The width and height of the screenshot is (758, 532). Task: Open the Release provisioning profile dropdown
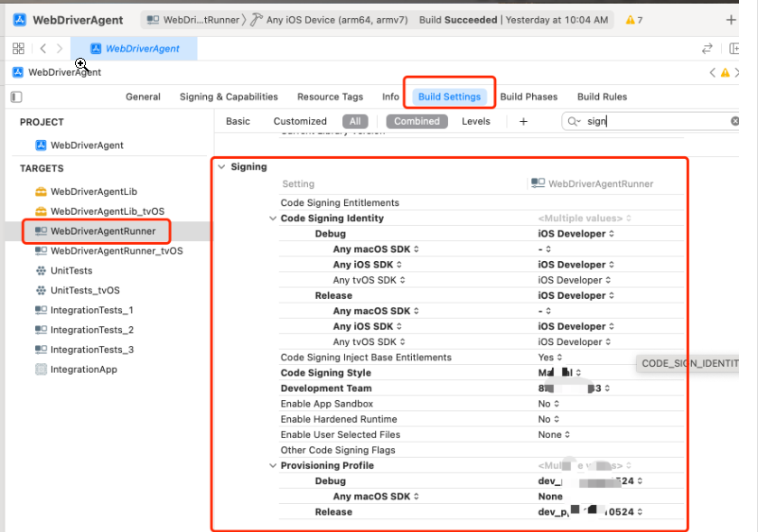coord(590,512)
